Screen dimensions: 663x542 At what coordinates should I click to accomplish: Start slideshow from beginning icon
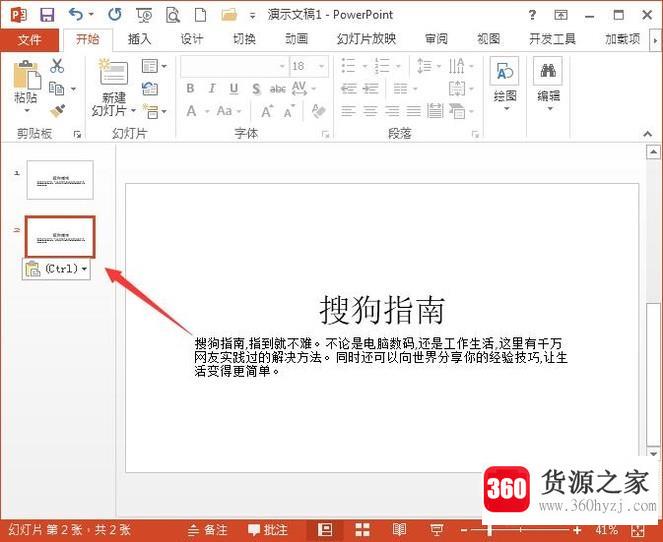pos(144,15)
